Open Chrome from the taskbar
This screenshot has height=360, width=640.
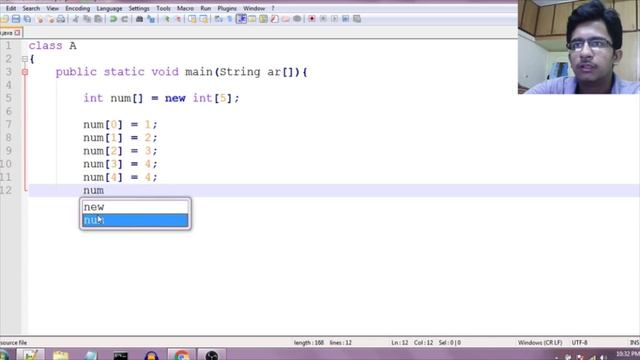point(182,355)
